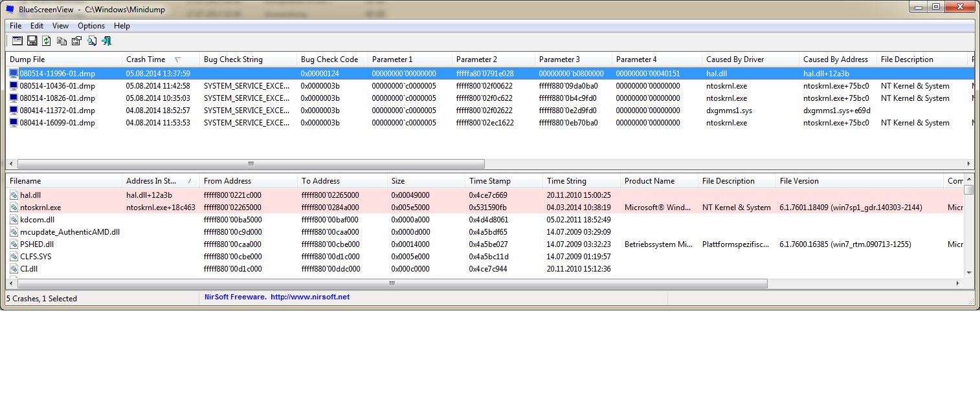Click the CLFS.SYS file icon
Screen dimensions: 980x419
pos(14,257)
